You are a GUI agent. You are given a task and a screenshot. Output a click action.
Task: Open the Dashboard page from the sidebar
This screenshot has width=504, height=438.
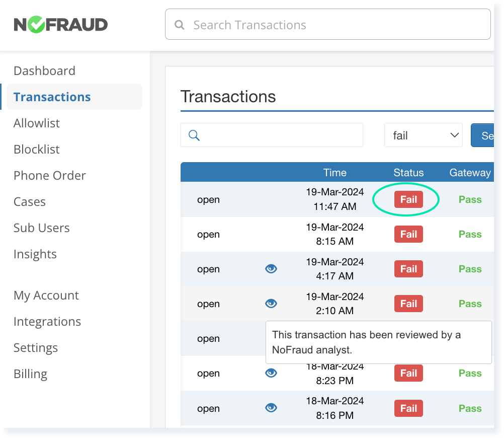click(44, 70)
